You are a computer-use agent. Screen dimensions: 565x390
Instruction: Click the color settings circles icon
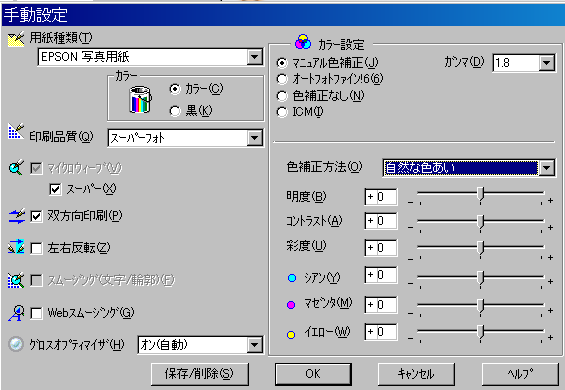[303, 42]
